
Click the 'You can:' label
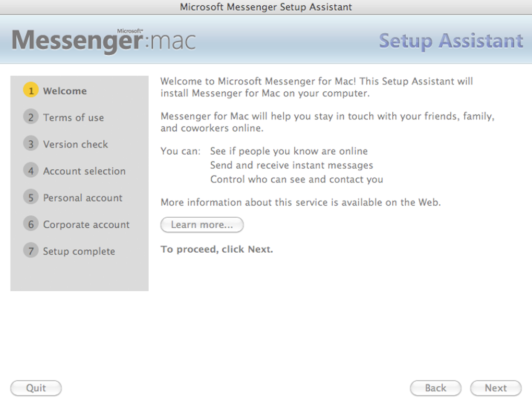(180, 151)
